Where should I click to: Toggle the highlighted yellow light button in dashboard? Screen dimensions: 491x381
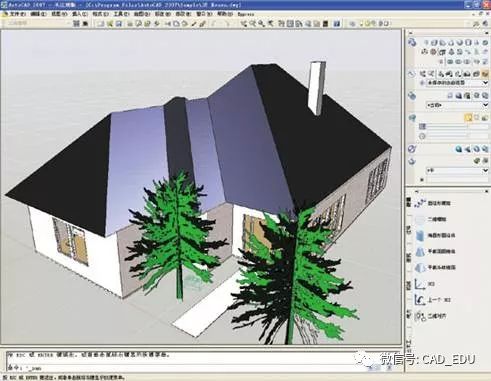468,117
